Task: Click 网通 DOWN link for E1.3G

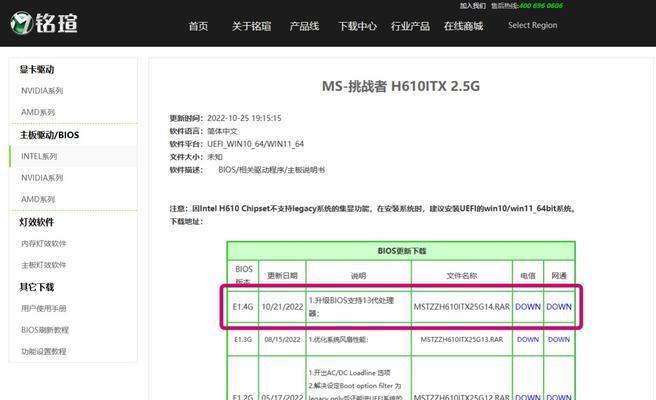Action: pyautogui.click(x=559, y=339)
